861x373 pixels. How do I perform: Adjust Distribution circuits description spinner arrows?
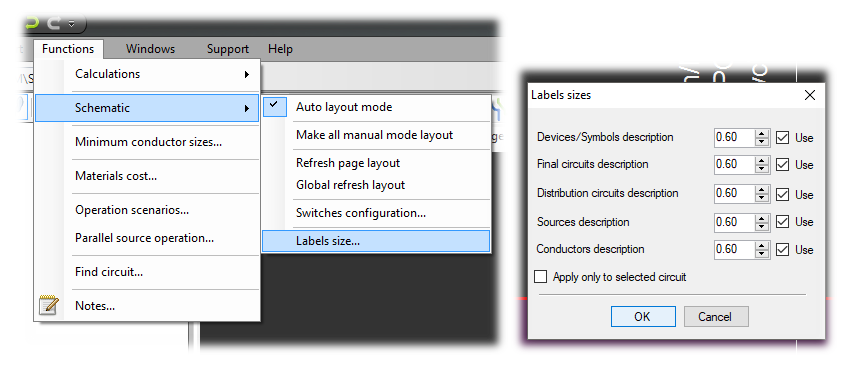coord(762,193)
